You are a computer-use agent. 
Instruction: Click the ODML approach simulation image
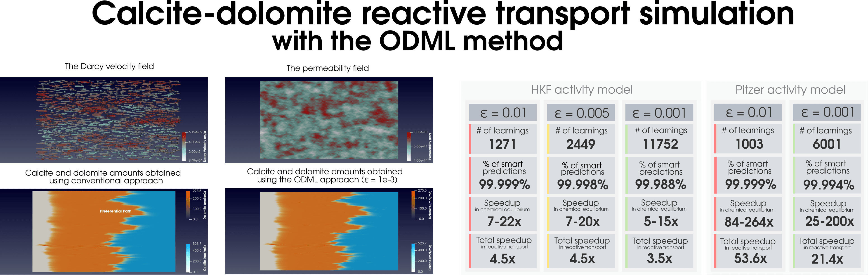coord(329,232)
